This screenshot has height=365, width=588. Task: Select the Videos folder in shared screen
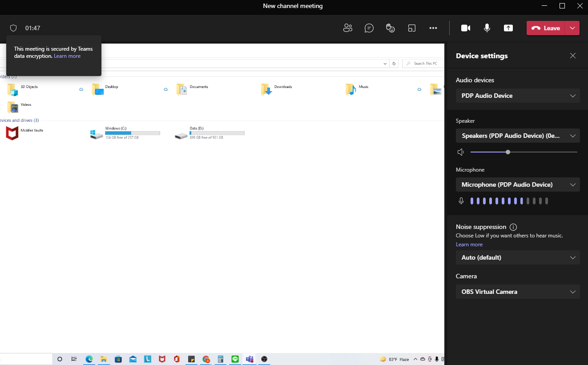tap(20, 107)
